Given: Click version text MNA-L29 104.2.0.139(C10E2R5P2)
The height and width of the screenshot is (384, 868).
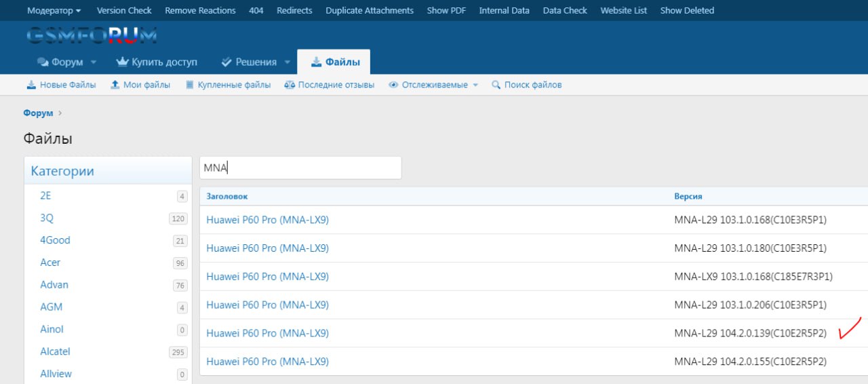Looking at the screenshot, I should click(750, 333).
